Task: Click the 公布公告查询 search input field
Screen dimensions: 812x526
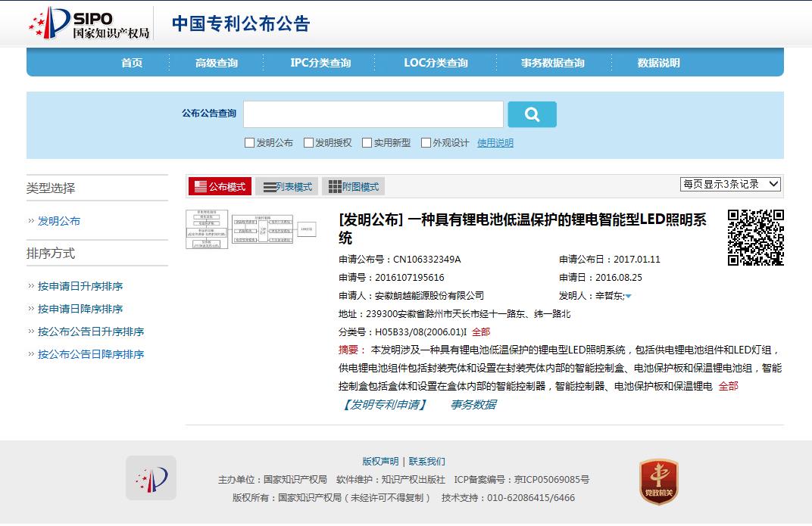Action: point(373,114)
